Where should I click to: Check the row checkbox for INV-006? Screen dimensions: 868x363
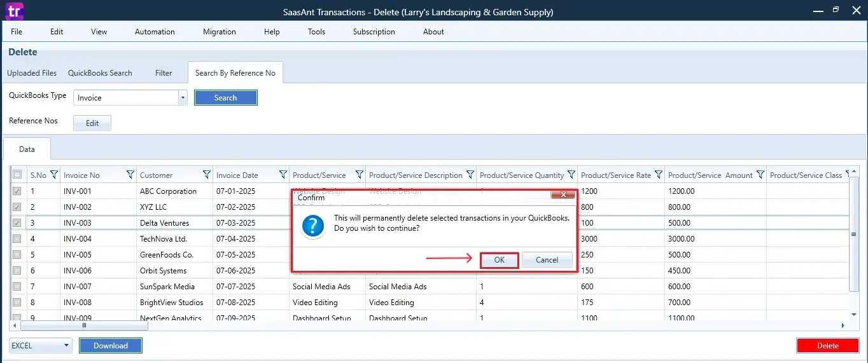(x=17, y=270)
